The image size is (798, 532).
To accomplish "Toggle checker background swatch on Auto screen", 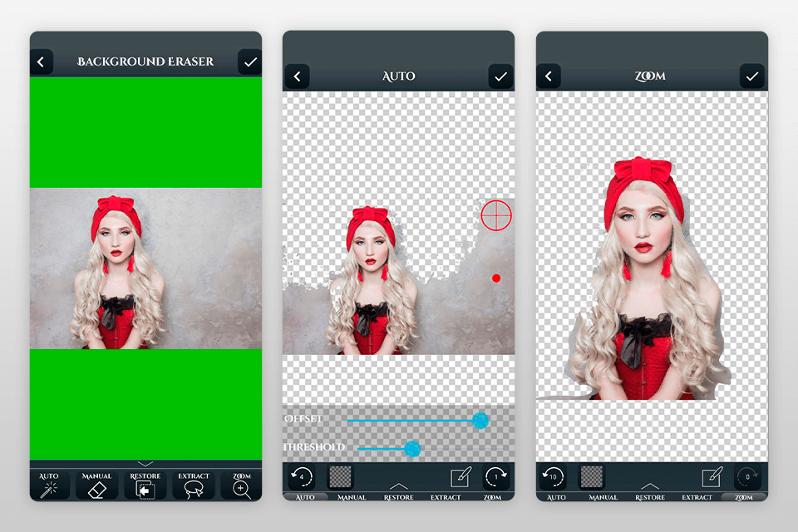I will [x=340, y=477].
